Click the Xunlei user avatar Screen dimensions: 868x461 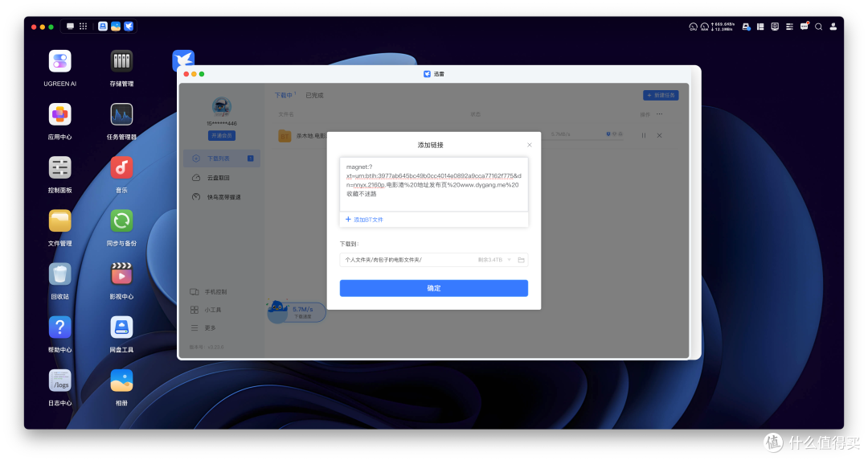click(222, 107)
